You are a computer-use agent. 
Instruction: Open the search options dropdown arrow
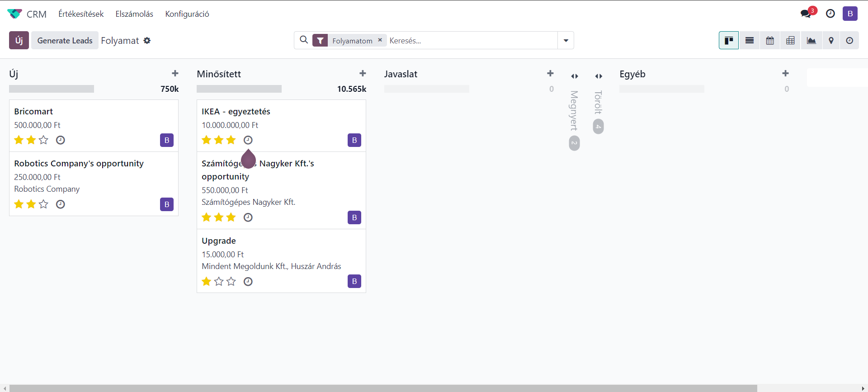coord(566,40)
